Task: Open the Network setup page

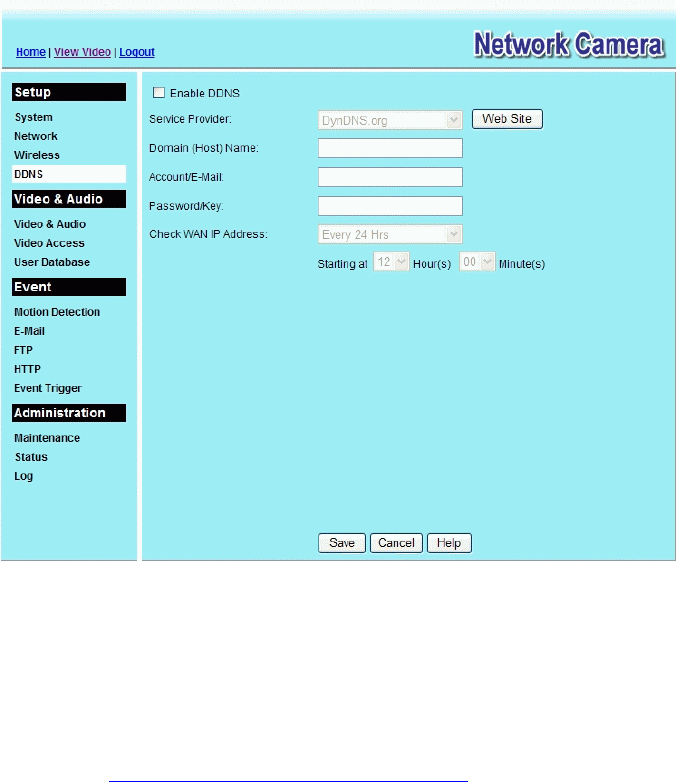Action: [35, 136]
